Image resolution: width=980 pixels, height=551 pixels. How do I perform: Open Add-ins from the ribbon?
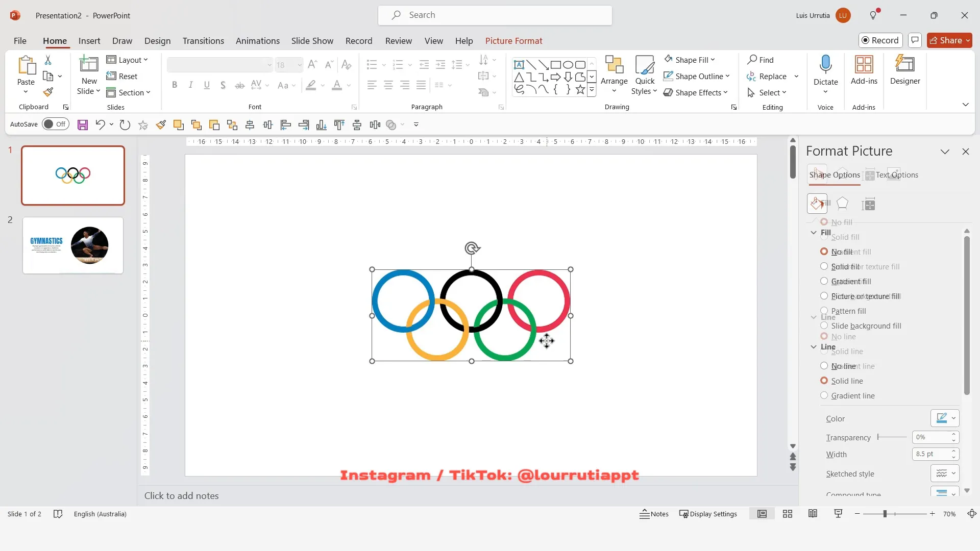(864, 70)
